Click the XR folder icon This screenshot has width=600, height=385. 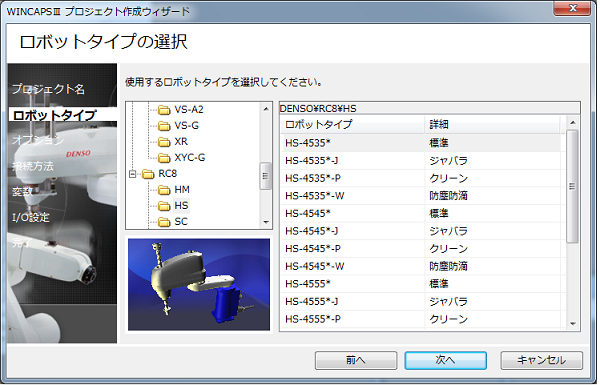point(164,142)
